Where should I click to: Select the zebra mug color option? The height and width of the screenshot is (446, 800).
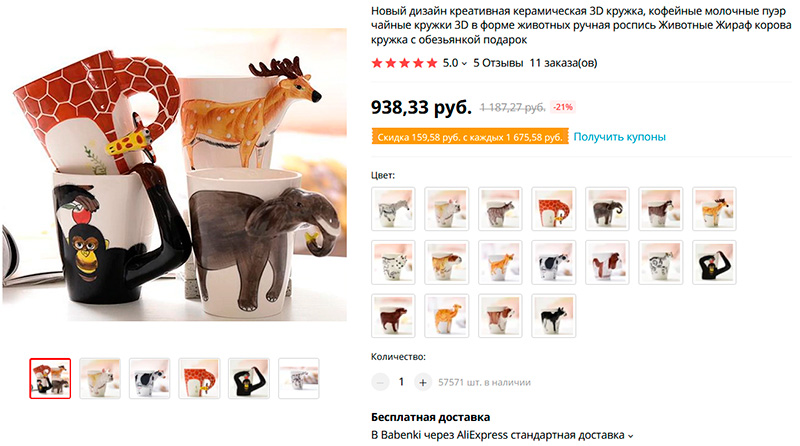393,209
